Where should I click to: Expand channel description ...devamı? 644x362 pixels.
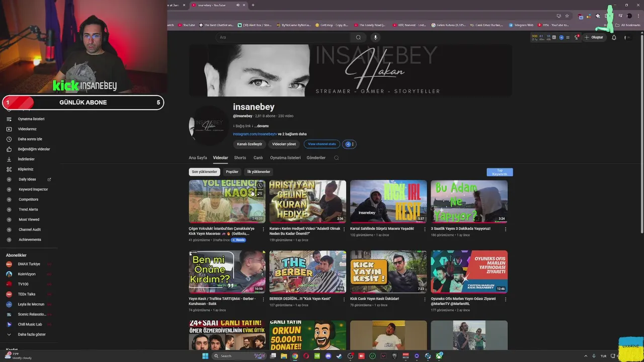(262, 126)
